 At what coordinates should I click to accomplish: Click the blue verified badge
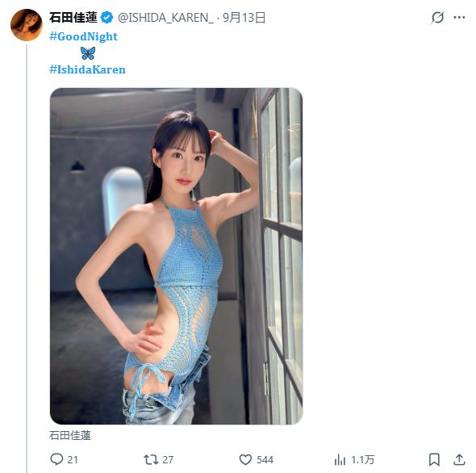coord(106,18)
